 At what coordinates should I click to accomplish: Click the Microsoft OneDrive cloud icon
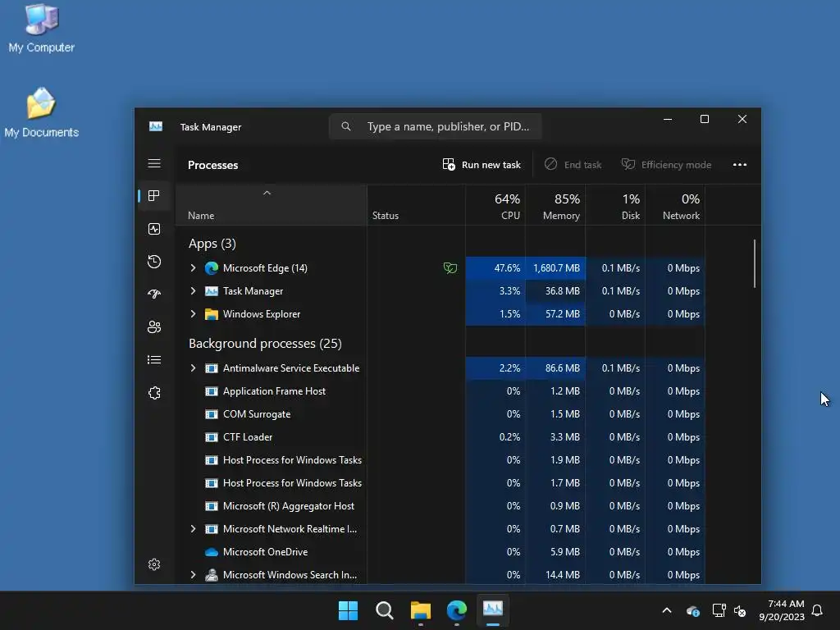pos(212,552)
